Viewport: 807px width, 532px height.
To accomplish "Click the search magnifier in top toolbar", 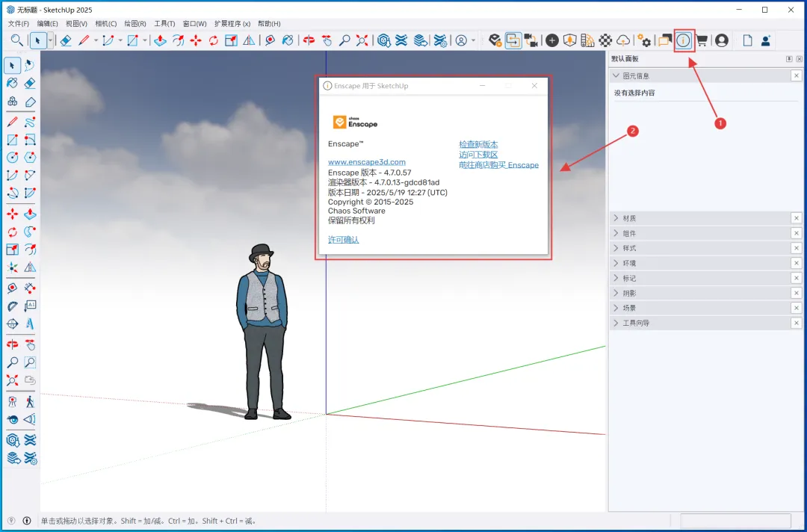I will coord(17,40).
